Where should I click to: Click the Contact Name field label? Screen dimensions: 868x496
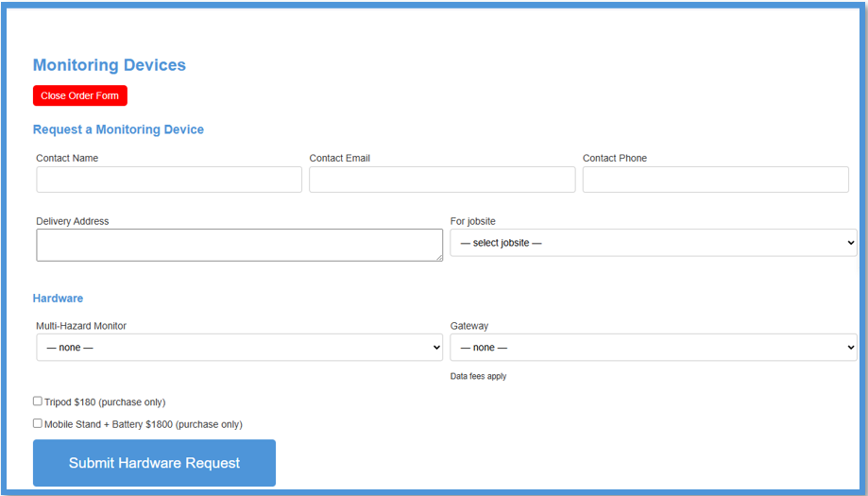(68, 159)
